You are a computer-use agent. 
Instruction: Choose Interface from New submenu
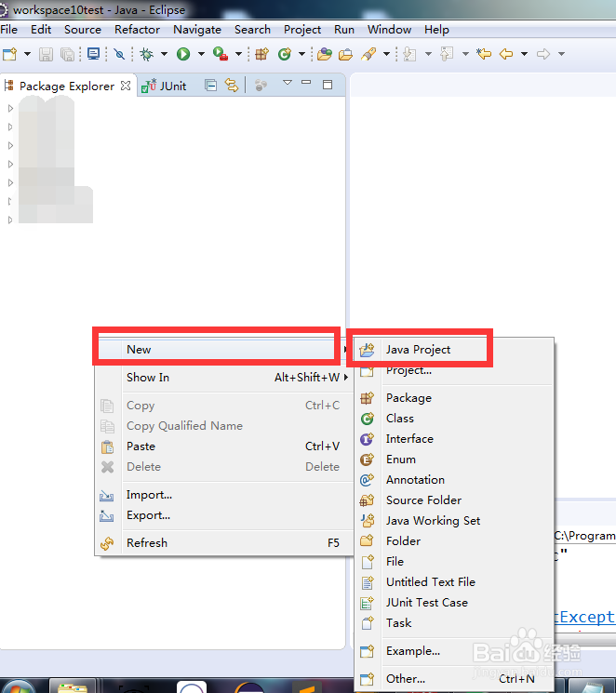click(x=454, y=439)
